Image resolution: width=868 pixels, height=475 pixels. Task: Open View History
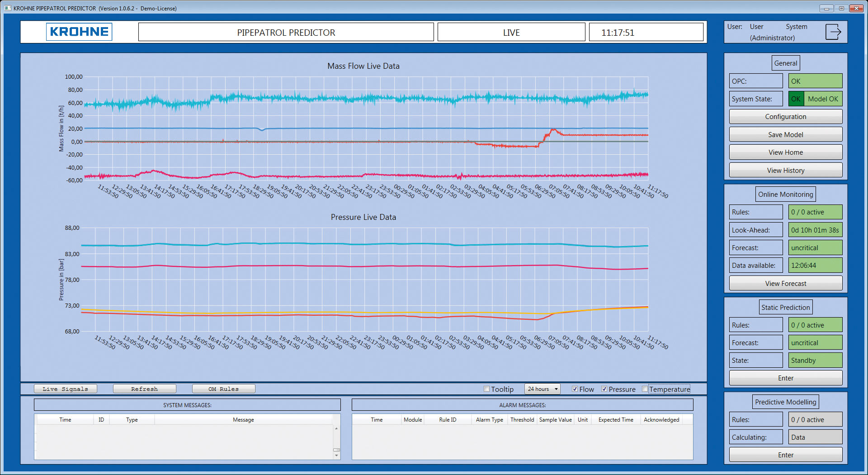(786, 171)
